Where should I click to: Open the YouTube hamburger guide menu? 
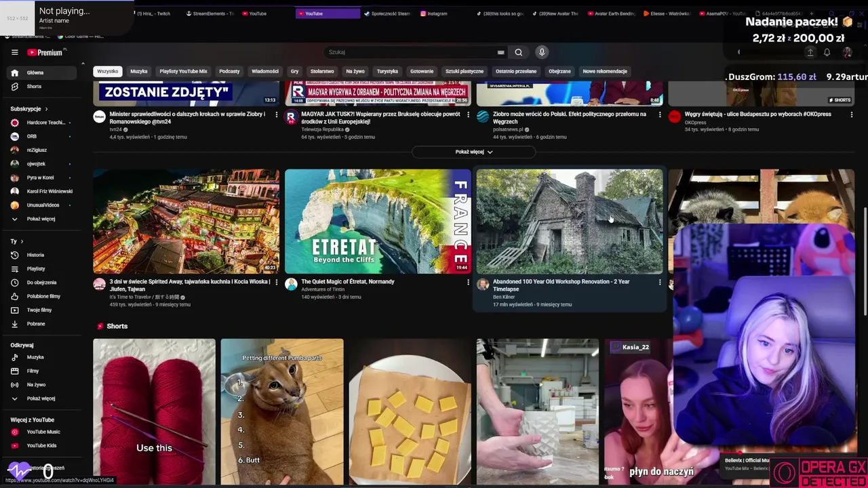(x=14, y=52)
